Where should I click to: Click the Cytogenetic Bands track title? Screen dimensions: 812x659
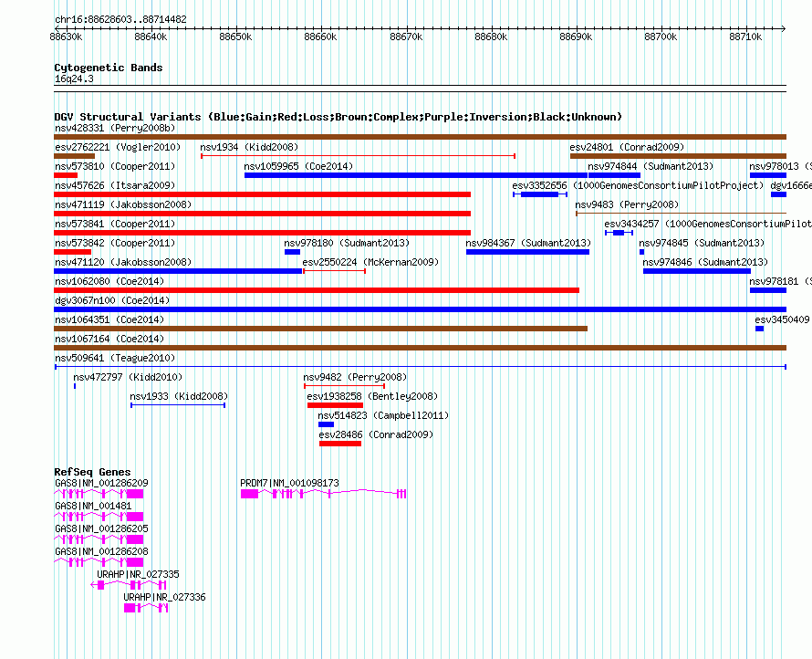click(x=109, y=68)
